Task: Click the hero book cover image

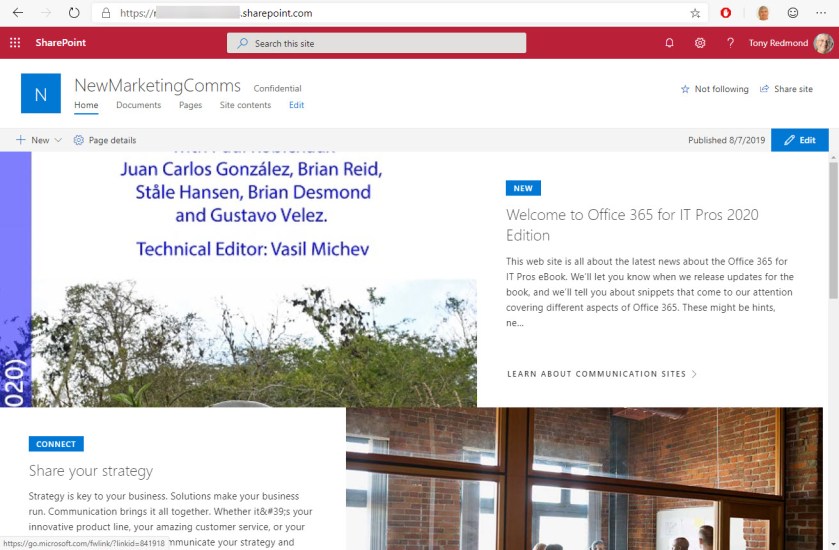Action: click(239, 279)
